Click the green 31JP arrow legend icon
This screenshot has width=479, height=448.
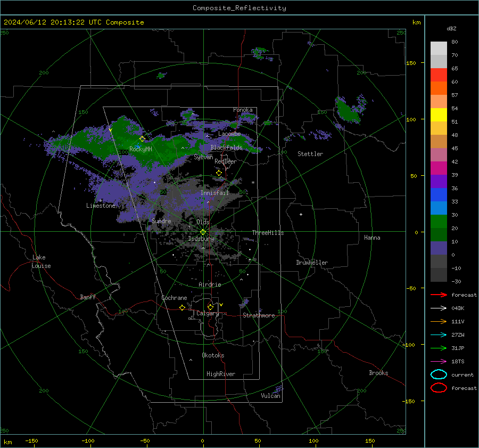[439, 348]
